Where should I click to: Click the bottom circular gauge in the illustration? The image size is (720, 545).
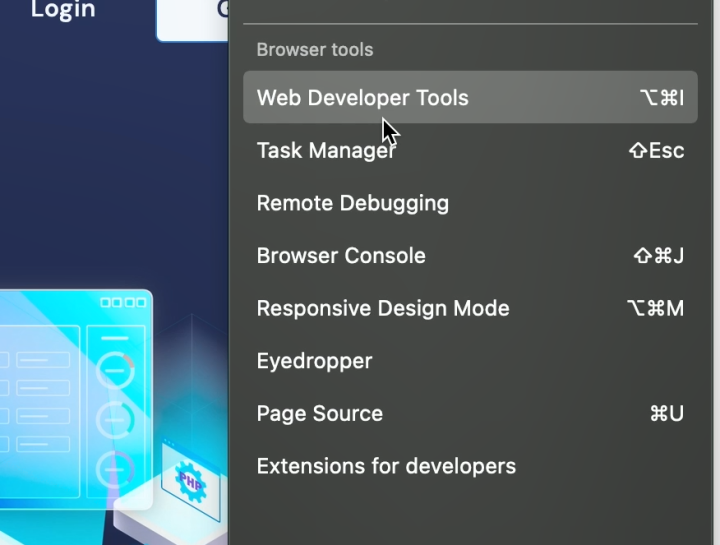pos(115,468)
